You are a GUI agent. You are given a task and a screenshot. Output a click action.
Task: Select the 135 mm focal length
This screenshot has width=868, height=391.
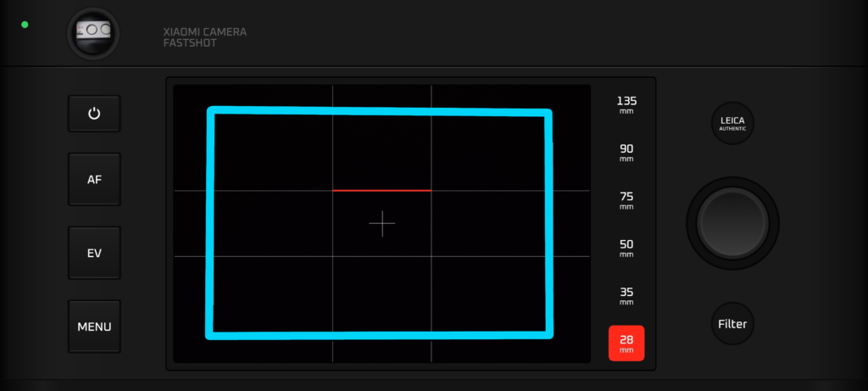626,104
